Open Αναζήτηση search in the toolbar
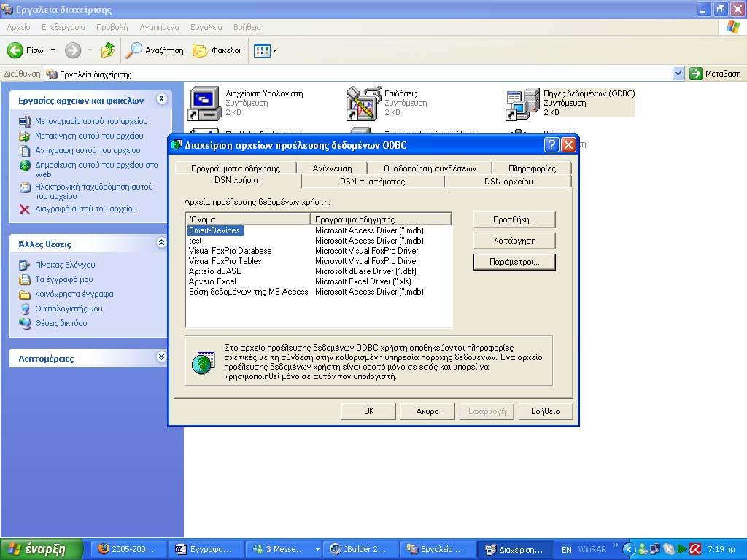 coord(155,50)
